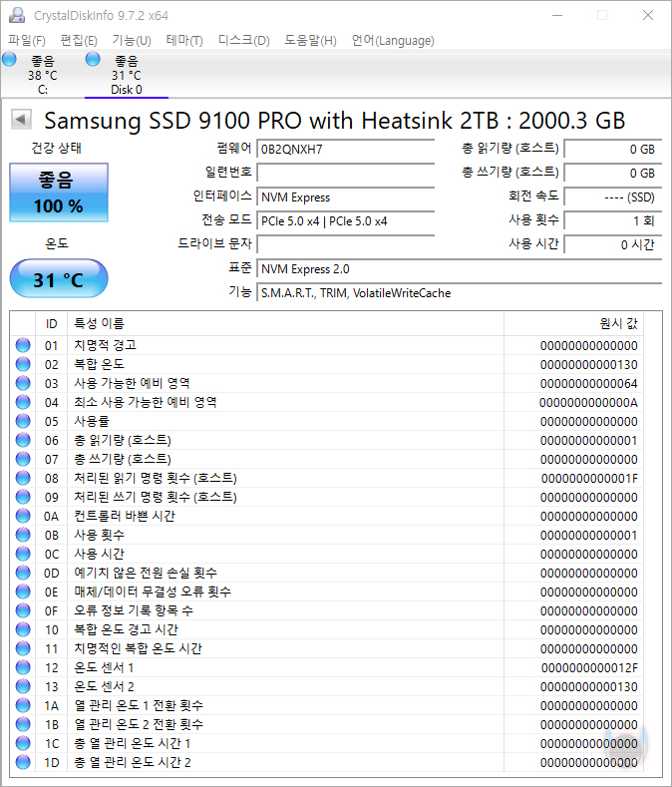Click status orb for 03 사용 가능한 예비 영역
672x787 pixels.
click(x=23, y=383)
